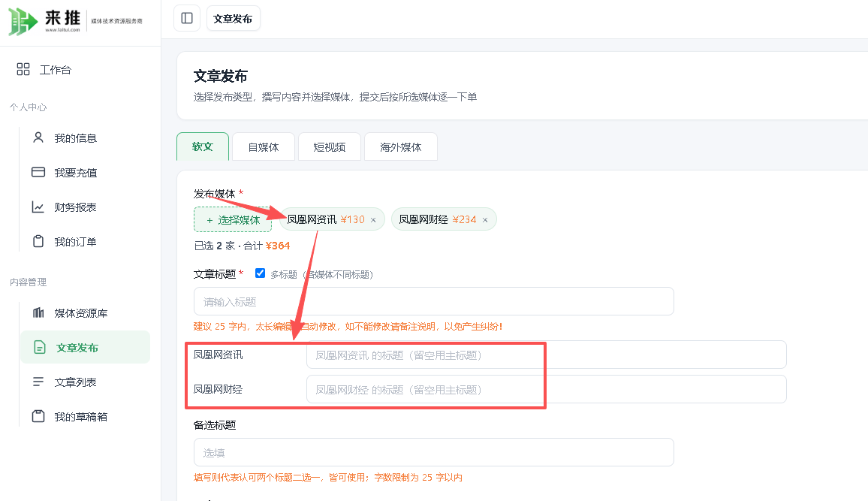This screenshot has height=501, width=868.
Task: Uncheck the 多标题 checkbox
Action: (261, 273)
